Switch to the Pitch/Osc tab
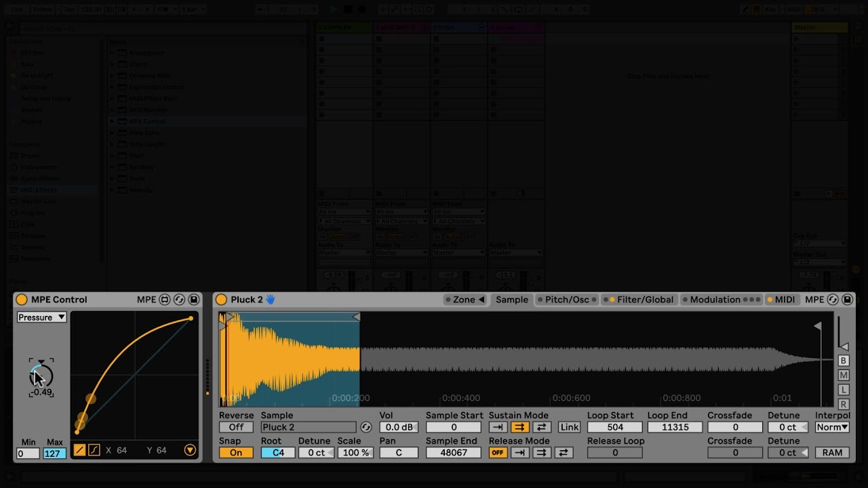This screenshot has height=488, width=868. point(567,300)
